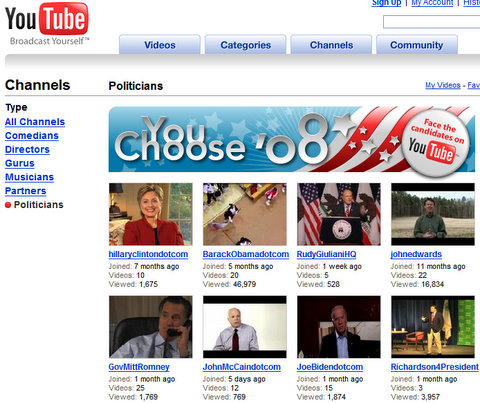Image resolution: width=480 pixels, height=403 pixels.
Task: Click the Politicians page heading
Action: pos(136,86)
